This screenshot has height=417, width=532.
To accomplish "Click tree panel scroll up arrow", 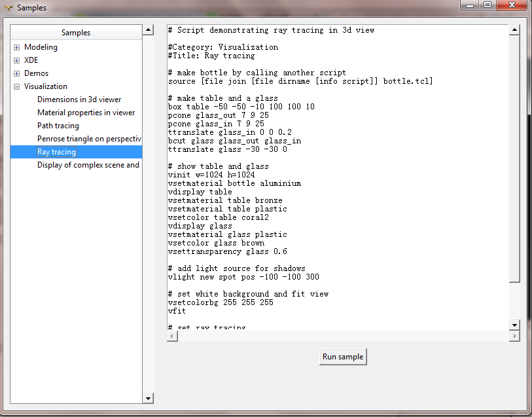I will [x=148, y=30].
